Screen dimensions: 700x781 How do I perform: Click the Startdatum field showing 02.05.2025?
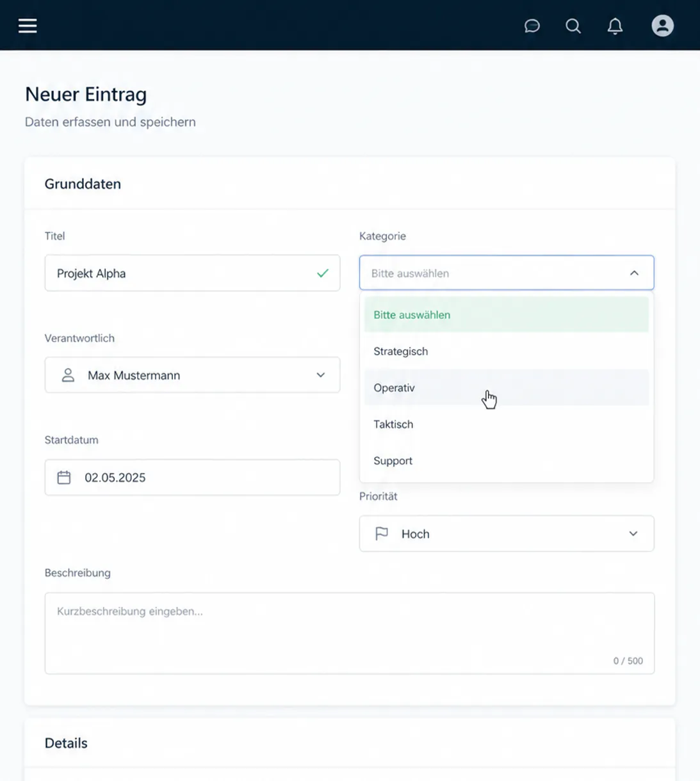(192, 478)
